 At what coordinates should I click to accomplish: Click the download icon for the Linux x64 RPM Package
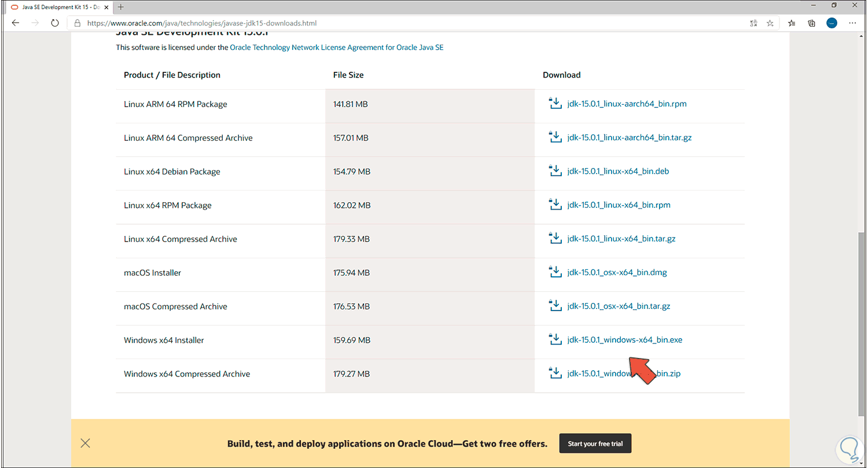(x=555, y=204)
